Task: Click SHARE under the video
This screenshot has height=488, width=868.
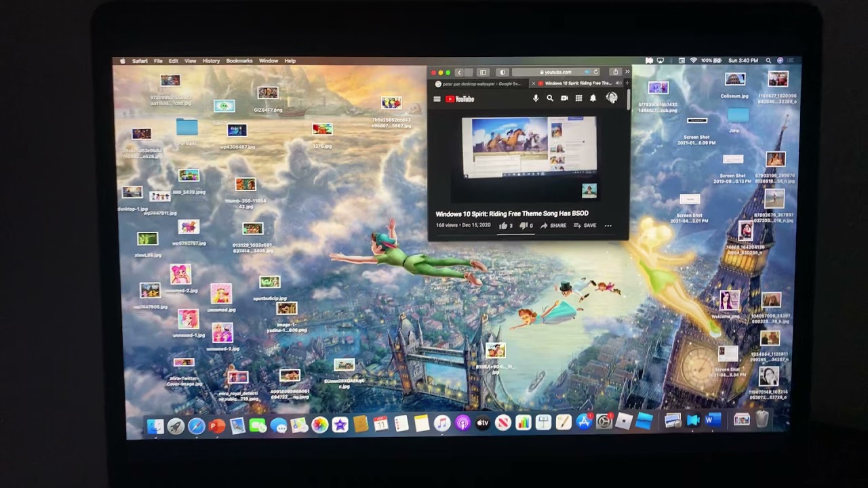Action: pos(553,226)
